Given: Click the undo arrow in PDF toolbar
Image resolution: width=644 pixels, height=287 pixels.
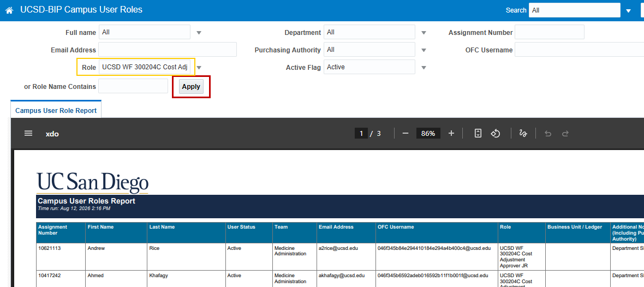Looking at the screenshot, I should 547,134.
